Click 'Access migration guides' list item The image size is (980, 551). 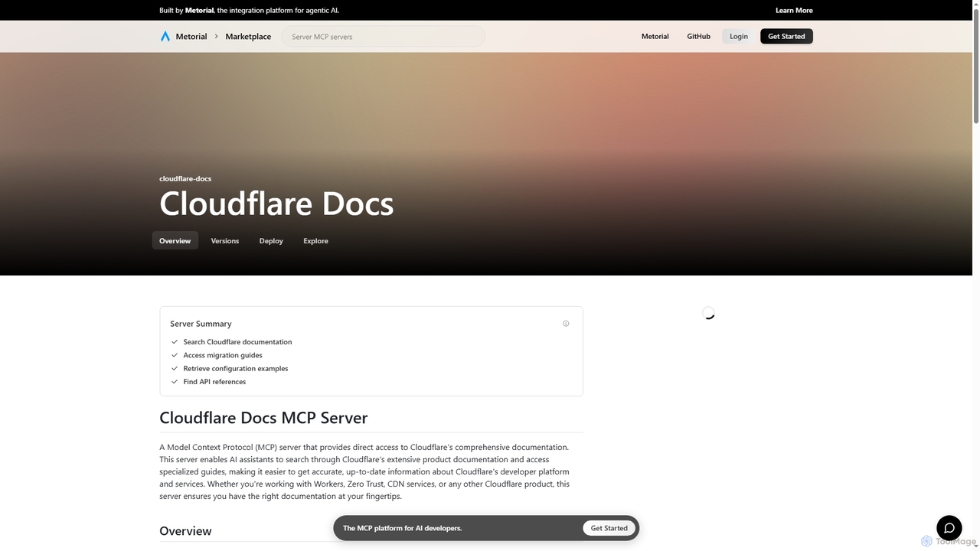223,355
